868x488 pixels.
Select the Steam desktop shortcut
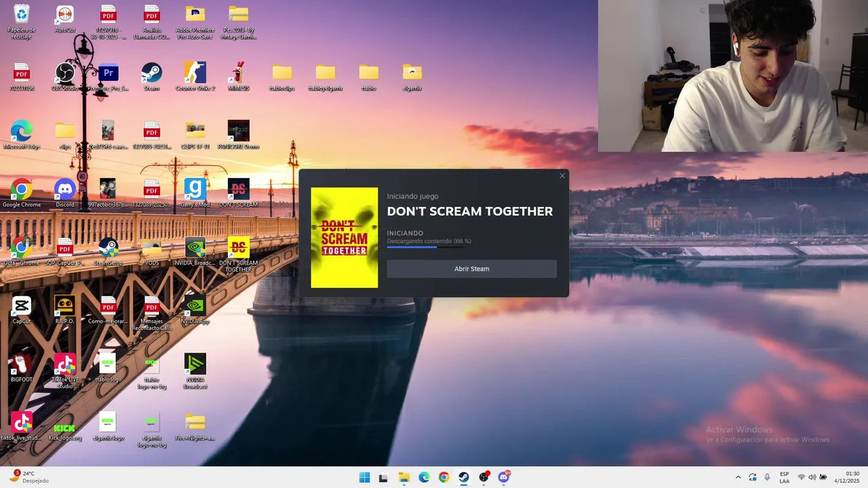152,77
